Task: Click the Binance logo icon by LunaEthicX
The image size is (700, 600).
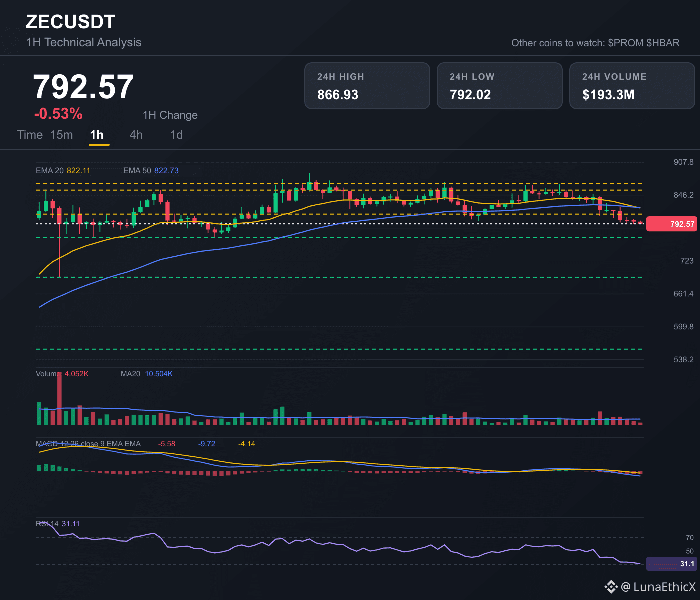Action: point(611,587)
